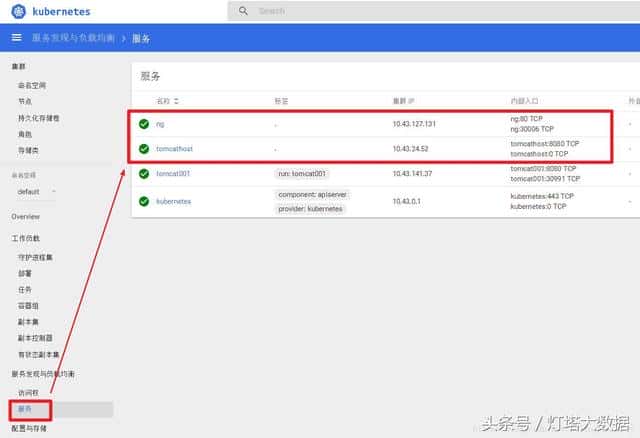The width and height of the screenshot is (640, 438).
Task: Open 有状态副本集 in the sidebar
Action: click(x=38, y=354)
